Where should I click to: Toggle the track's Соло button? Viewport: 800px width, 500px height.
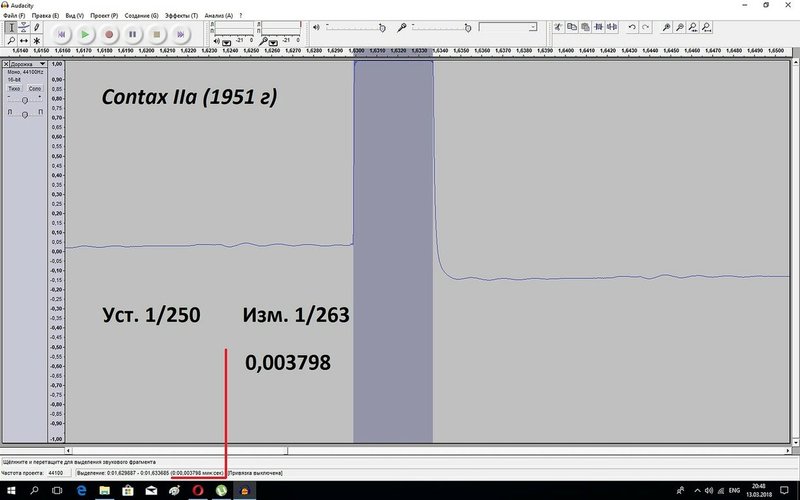click(x=34, y=89)
